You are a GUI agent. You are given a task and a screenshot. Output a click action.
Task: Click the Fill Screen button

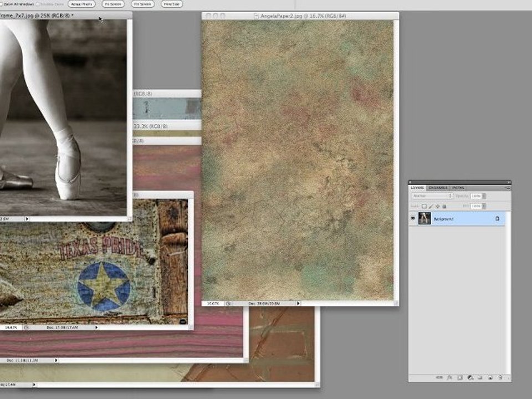tap(143, 4)
